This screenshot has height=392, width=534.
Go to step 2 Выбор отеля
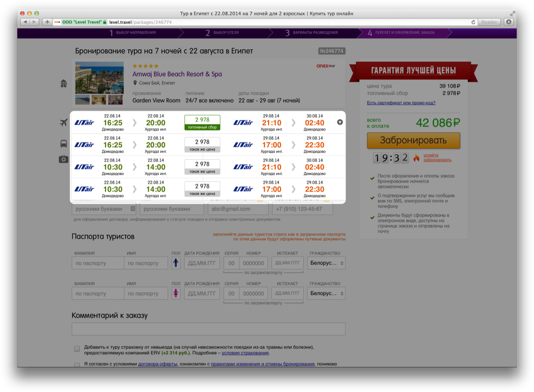coord(222,32)
